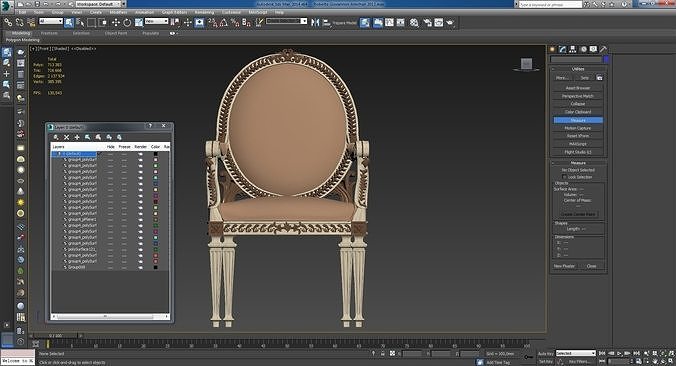Toggle 3D Snaps
The height and width of the screenshot is (366, 676).
pos(213,22)
